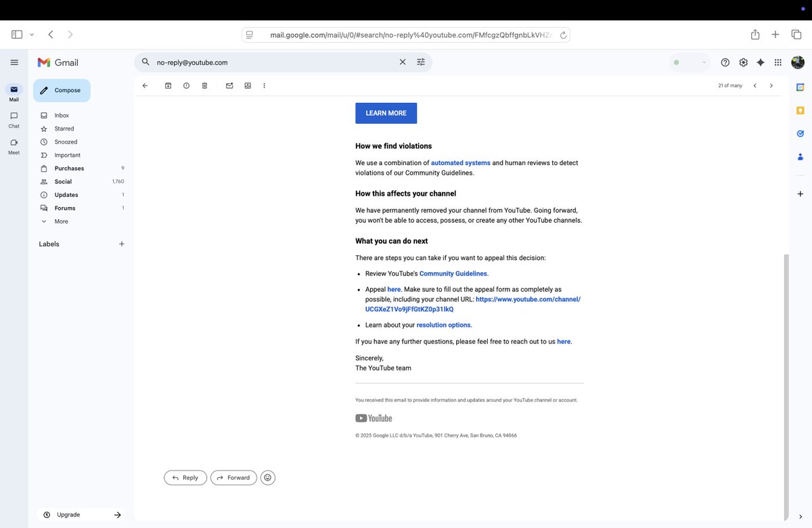Clear the search with X icon

[403, 62]
